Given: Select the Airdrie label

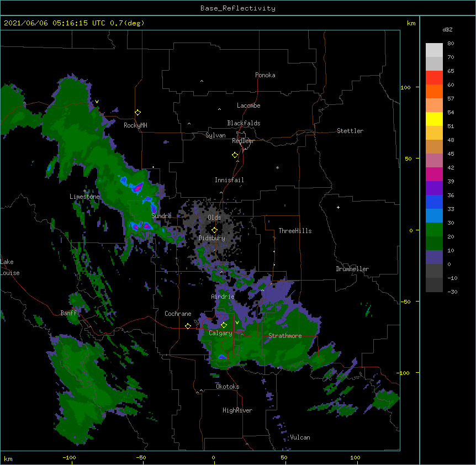Looking at the screenshot, I should pos(223,297).
